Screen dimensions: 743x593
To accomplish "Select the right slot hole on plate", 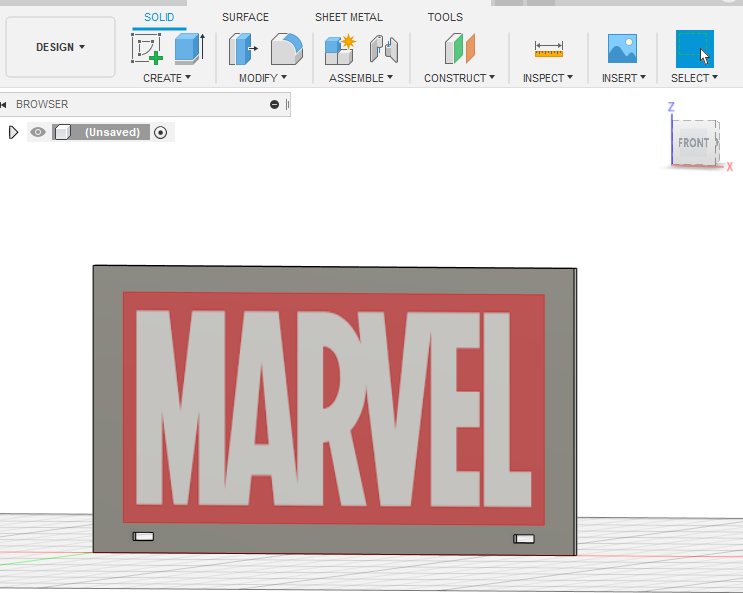I will 524,538.
